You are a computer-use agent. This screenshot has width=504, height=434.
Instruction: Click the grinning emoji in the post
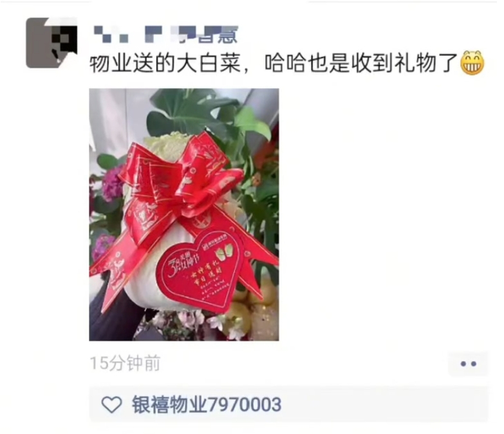(x=472, y=62)
